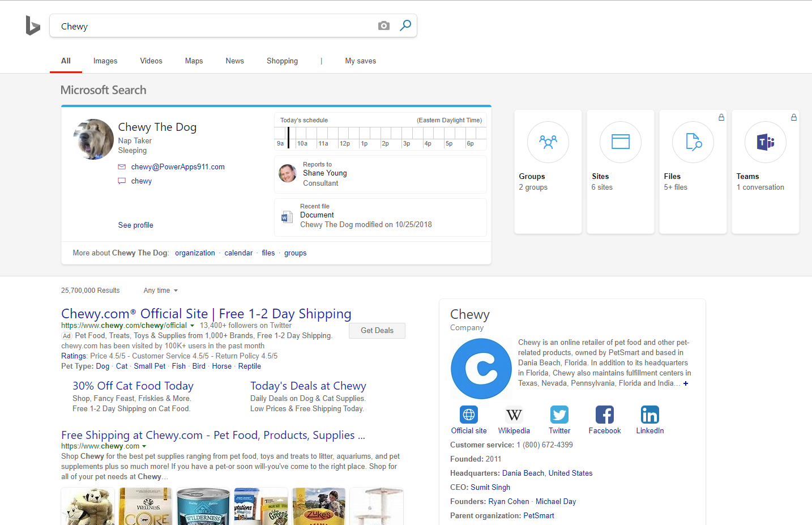Click the plush toy product thumbnail

click(88, 506)
